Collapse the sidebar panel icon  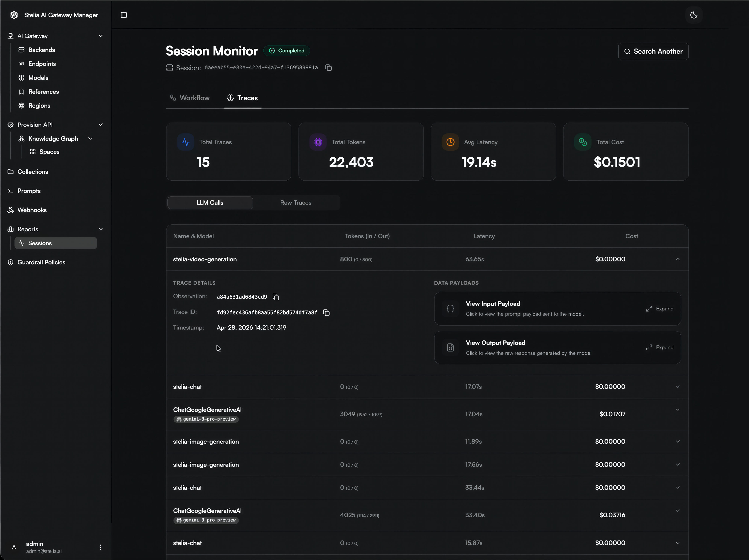pos(124,15)
